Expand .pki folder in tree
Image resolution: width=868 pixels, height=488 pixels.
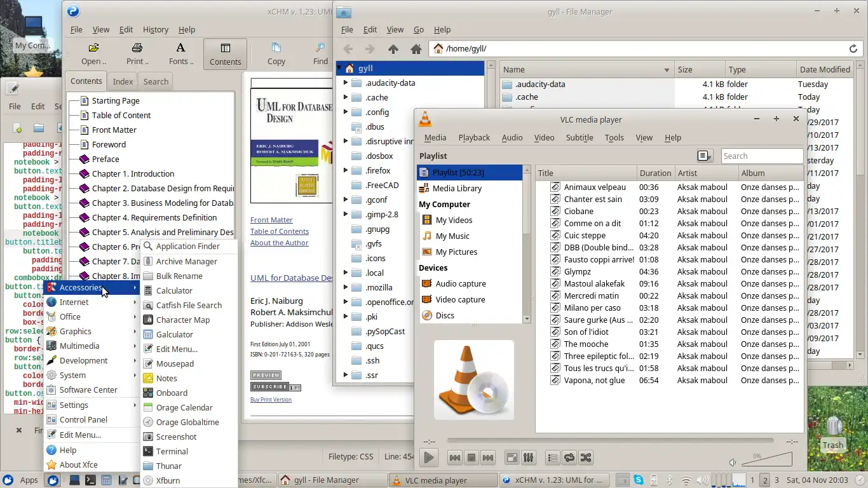pyautogui.click(x=346, y=316)
